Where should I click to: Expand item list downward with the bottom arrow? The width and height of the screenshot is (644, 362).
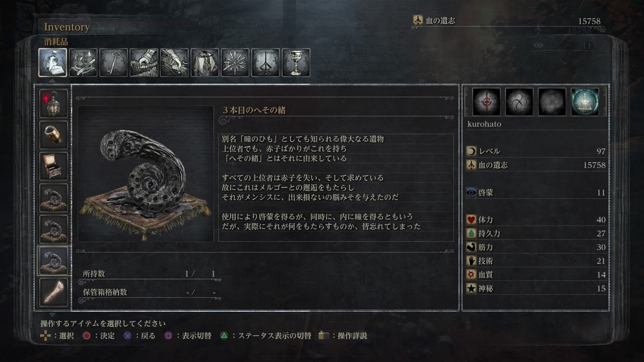(x=52, y=314)
